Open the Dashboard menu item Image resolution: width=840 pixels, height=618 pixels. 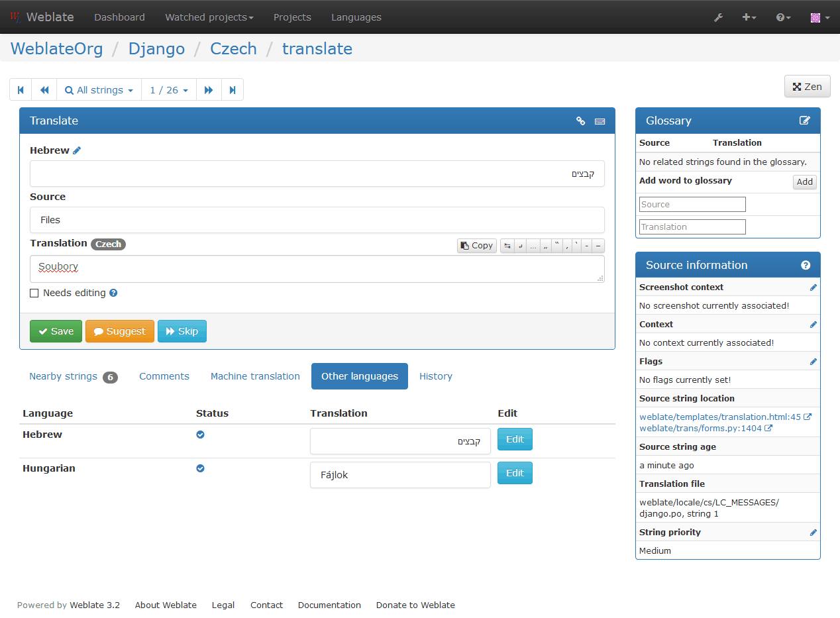click(x=119, y=17)
